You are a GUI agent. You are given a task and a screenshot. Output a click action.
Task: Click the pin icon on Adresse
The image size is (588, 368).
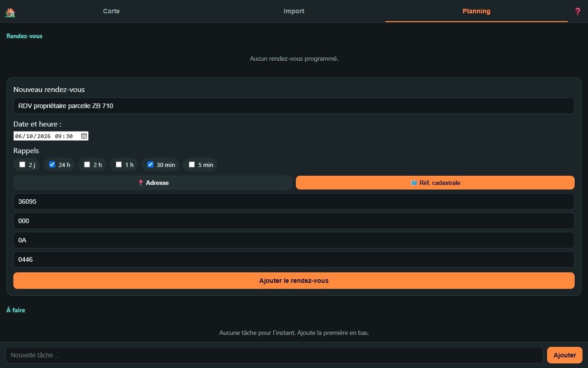pyautogui.click(x=141, y=183)
